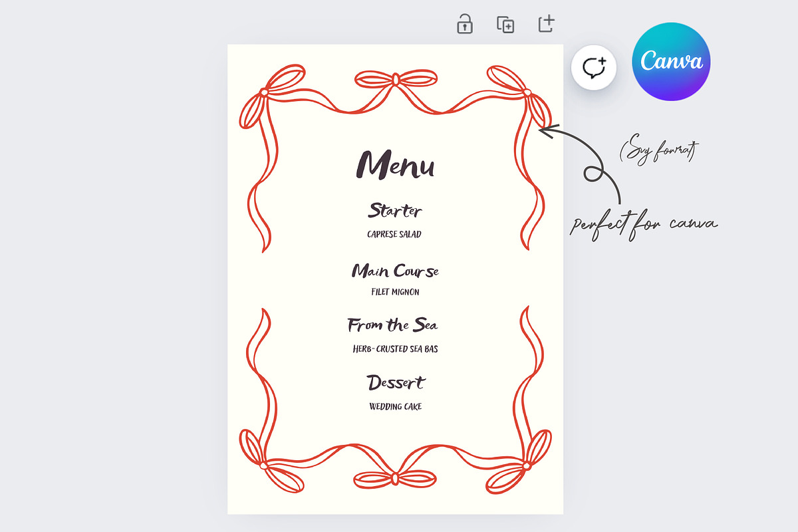Image resolution: width=798 pixels, height=532 pixels.
Task: Click the duplicate page icon
Action: [505, 25]
